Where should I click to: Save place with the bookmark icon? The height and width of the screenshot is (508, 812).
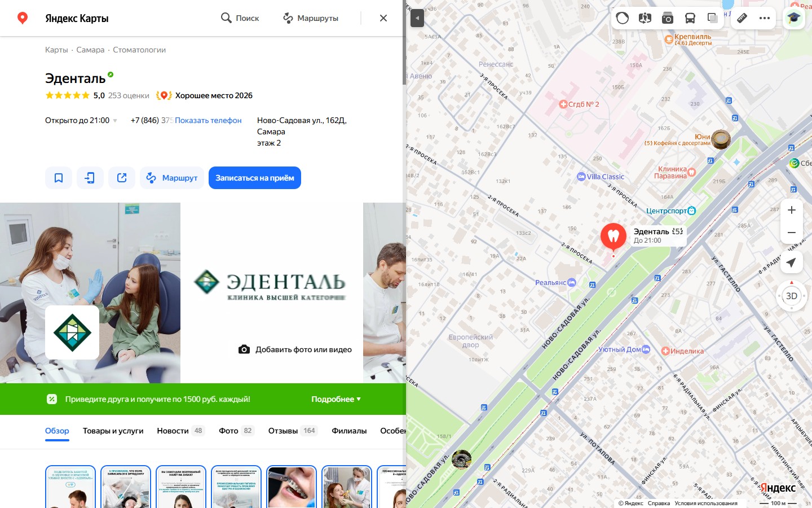coord(59,178)
